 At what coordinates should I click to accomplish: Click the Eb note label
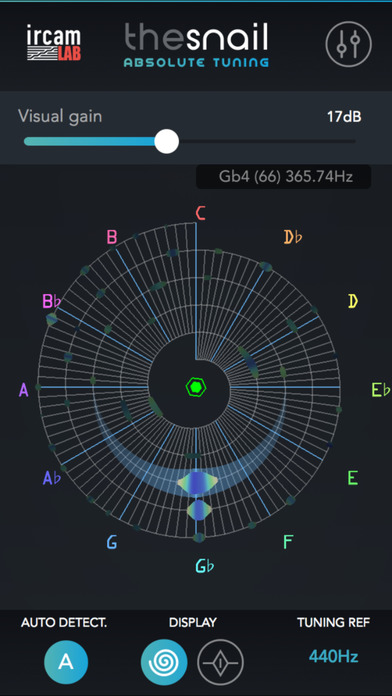(x=380, y=390)
